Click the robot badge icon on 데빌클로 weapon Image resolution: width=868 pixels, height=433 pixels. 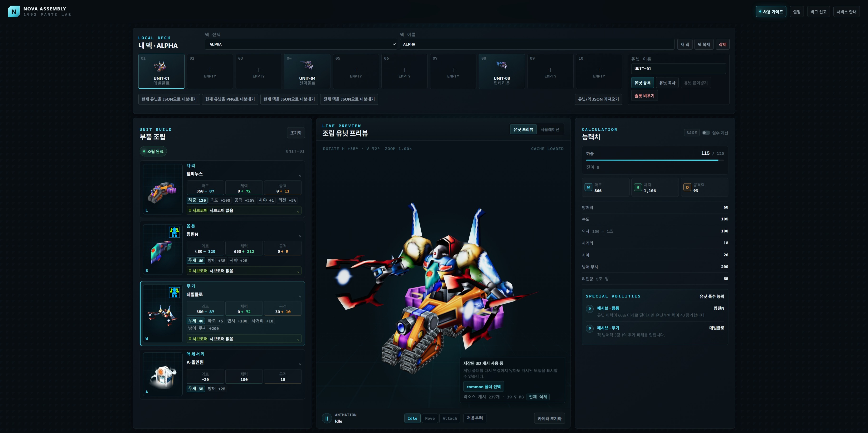174,292
